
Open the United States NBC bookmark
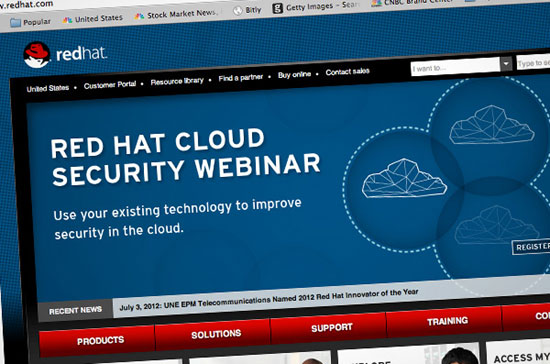pyautogui.click(x=93, y=19)
